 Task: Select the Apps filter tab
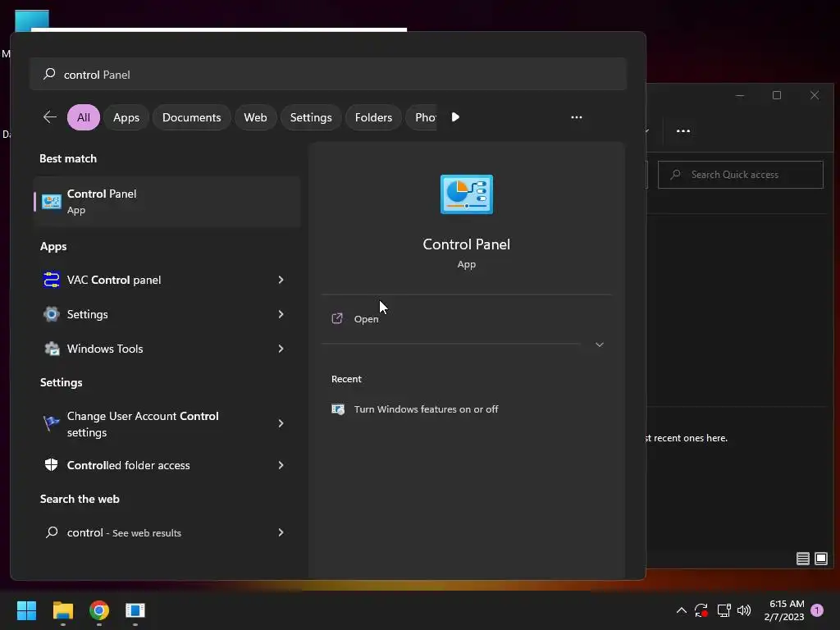(126, 117)
